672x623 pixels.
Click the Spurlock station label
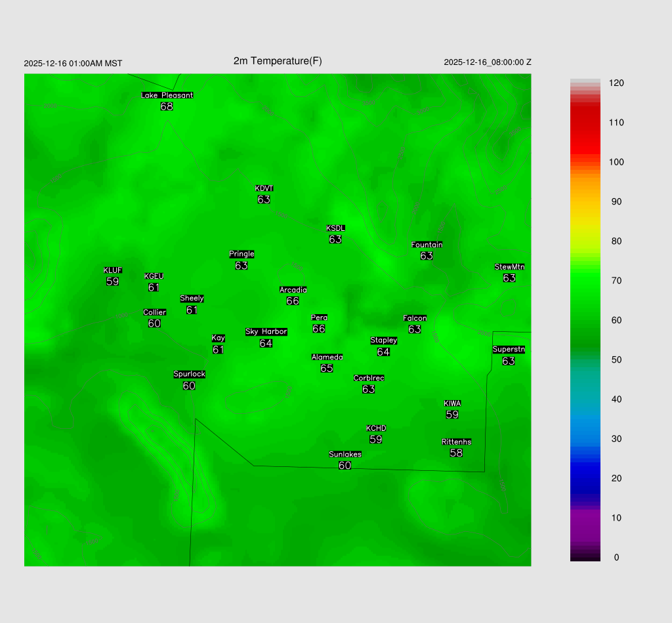pyautogui.click(x=189, y=374)
